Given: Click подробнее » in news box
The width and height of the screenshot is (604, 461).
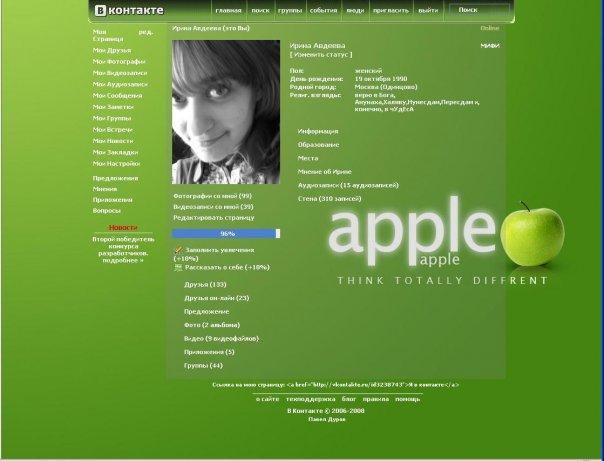Looking at the screenshot, I should pos(123,260).
